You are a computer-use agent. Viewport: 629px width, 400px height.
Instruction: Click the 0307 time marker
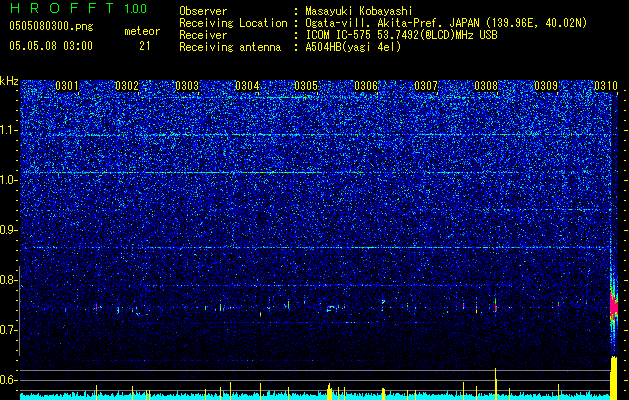[426, 86]
